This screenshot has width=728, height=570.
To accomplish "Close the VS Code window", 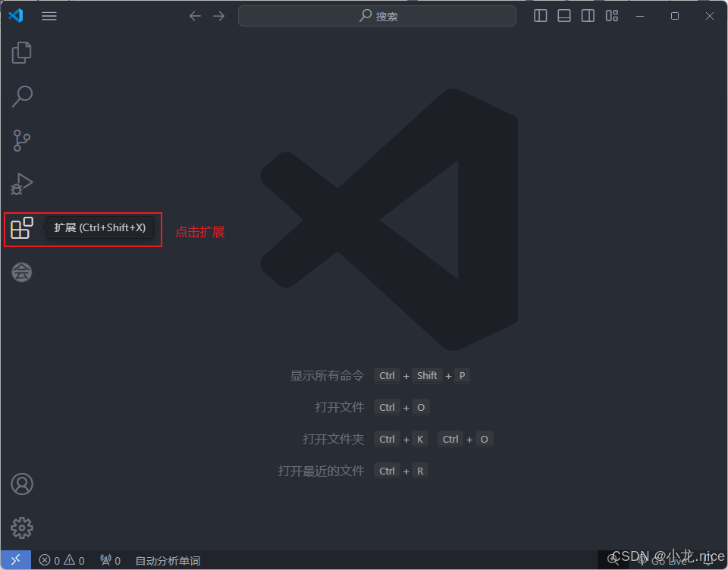I will (x=710, y=16).
